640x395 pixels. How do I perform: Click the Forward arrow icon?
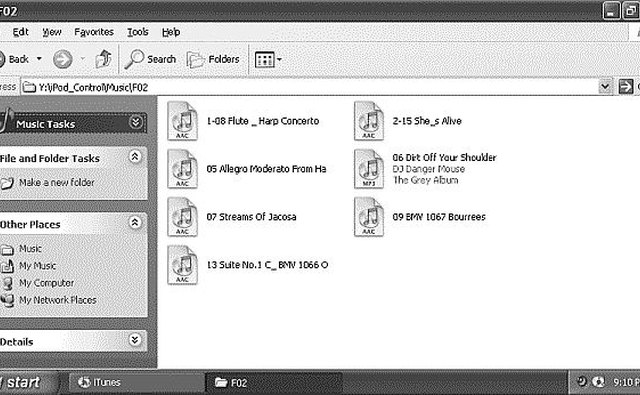click(62, 60)
